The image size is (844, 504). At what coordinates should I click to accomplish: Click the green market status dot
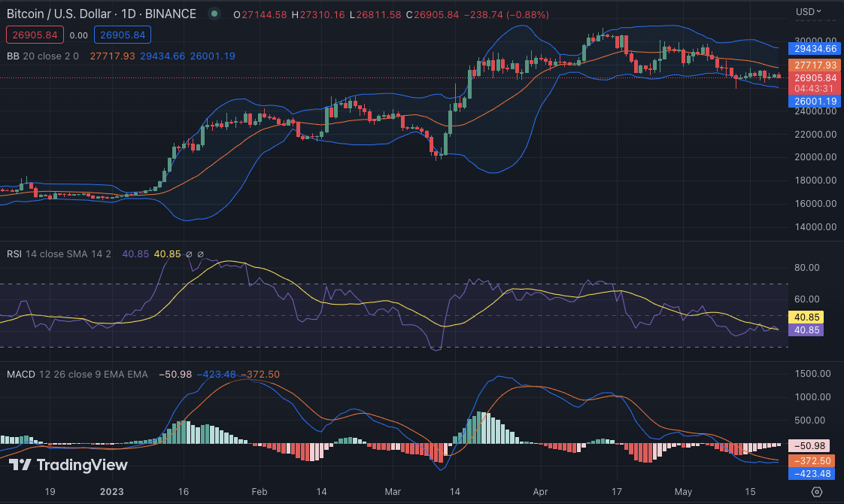coord(215,14)
